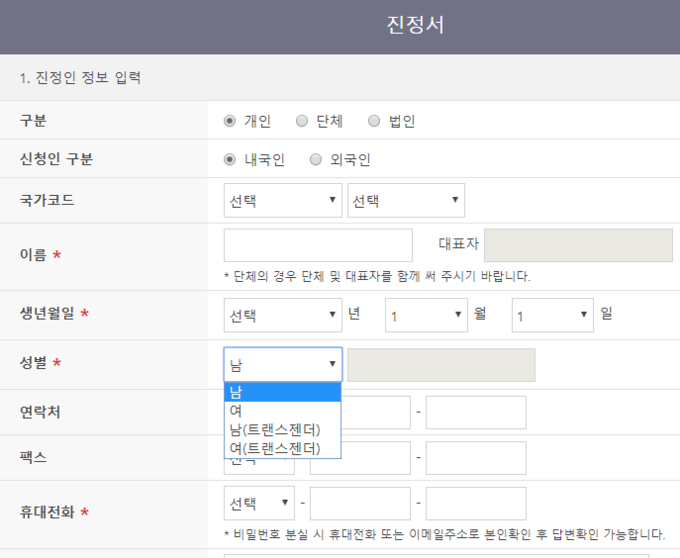Open the first 국가코드 dropdown
This screenshot has width=680, height=558.
click(283, 200)
